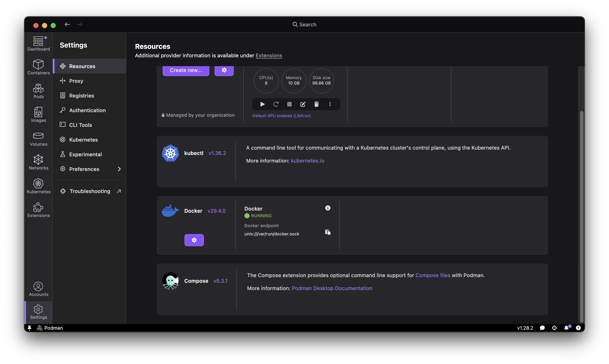Open Docker provider settings gear button
609x364 pixels.
click(194, 240)
